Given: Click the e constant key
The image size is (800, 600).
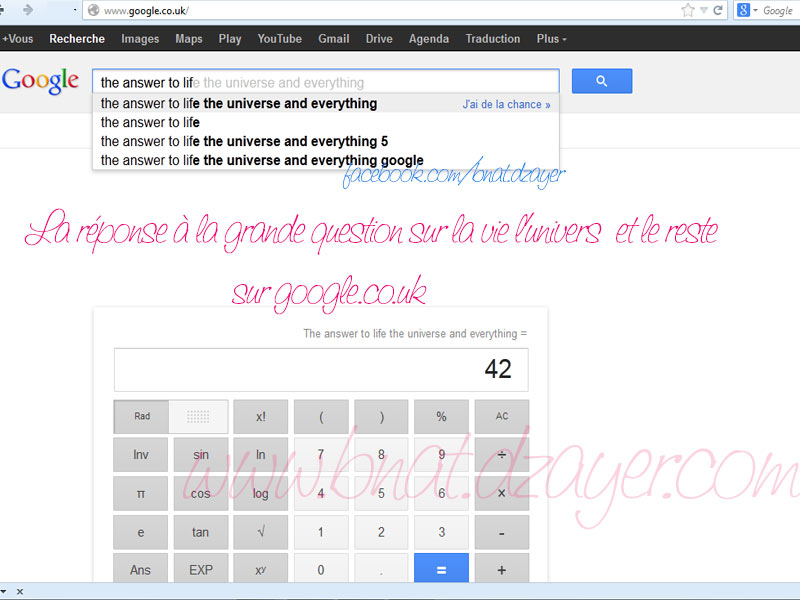Looking at the screenshot, I should pyautogui.click(x=140, y=532).
